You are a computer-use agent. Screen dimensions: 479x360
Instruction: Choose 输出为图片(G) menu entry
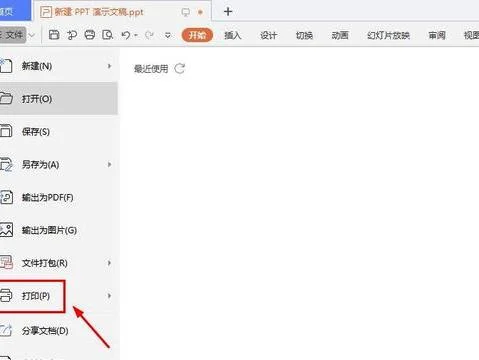point(59,230)
